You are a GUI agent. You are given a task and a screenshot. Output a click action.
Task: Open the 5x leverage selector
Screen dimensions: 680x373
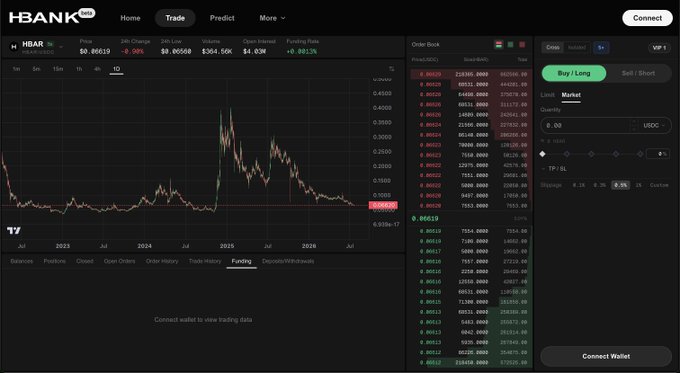coord(601,47)
